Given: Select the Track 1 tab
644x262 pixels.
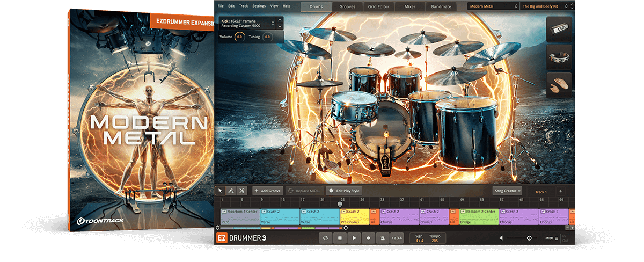Looking at the screenshot, I should coord(541,192).
